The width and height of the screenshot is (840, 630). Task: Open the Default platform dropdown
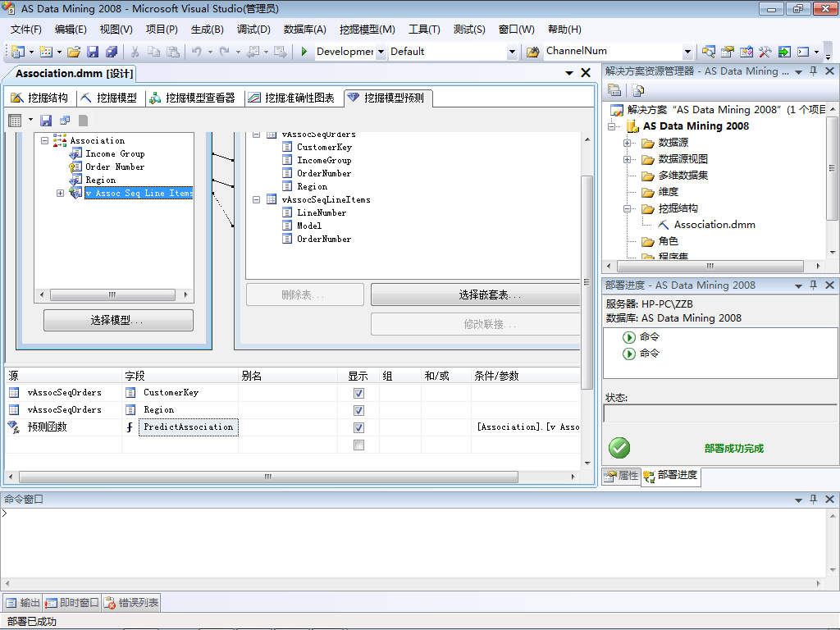click(512, 52)
